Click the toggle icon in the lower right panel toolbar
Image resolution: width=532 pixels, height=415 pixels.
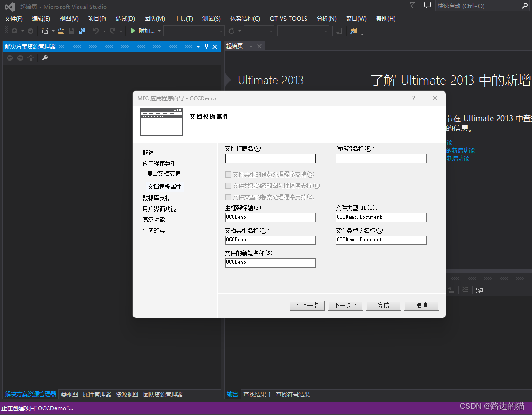(x=479, y=290)
